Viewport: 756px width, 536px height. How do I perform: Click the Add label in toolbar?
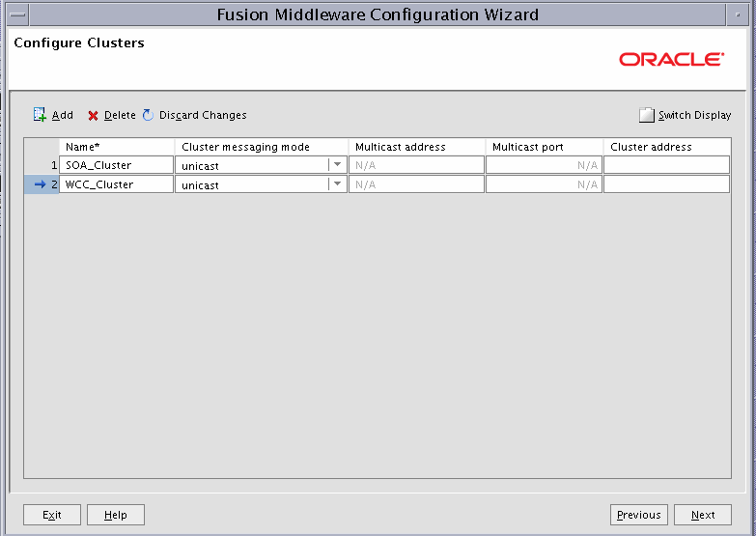pyautogui.click(x=63, y=115)
